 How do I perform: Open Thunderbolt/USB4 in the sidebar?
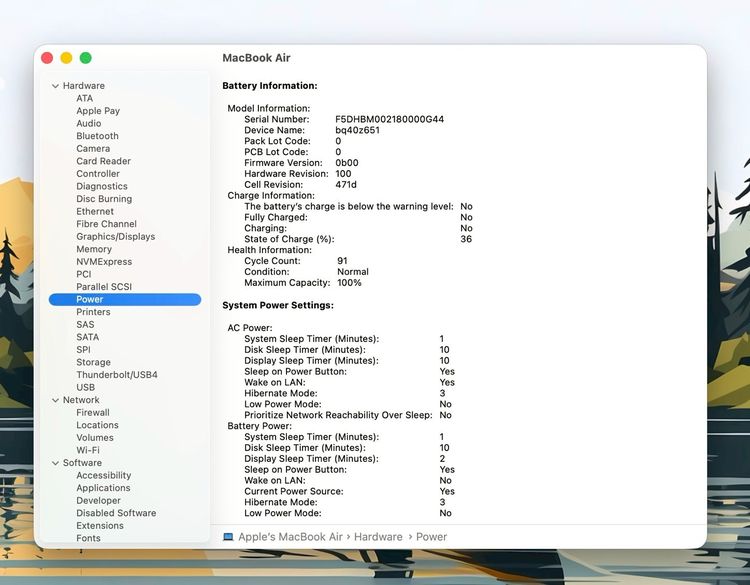(117, 375)
